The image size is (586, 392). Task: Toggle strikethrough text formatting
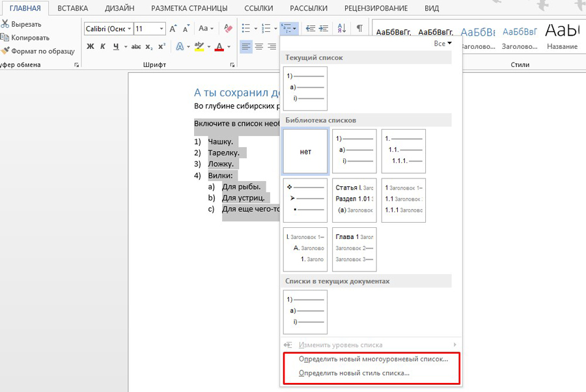(135, 47)
